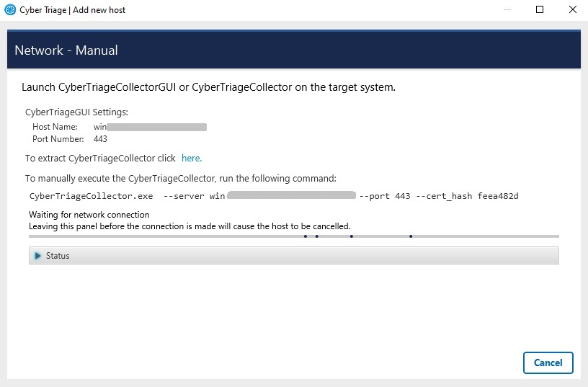Click the Cyber Triage logo in title bar
This screenshot has width=588, height=387.
click(9, 10)
